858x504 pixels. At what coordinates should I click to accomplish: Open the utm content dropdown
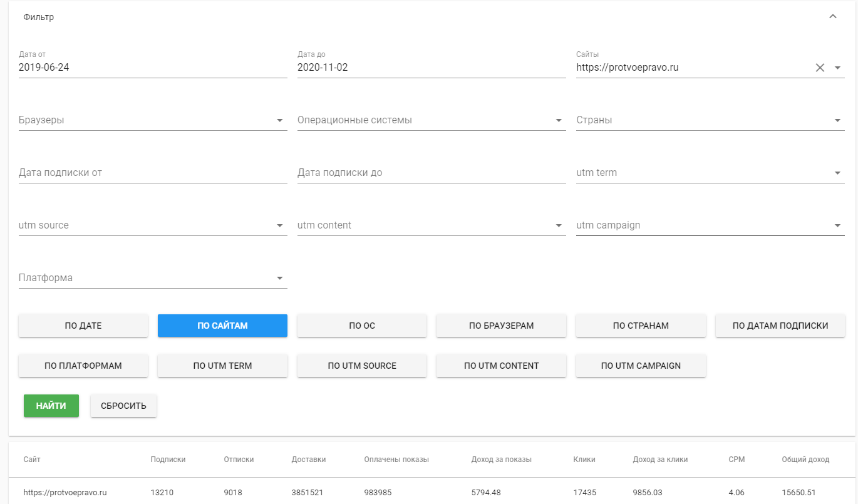559,225
